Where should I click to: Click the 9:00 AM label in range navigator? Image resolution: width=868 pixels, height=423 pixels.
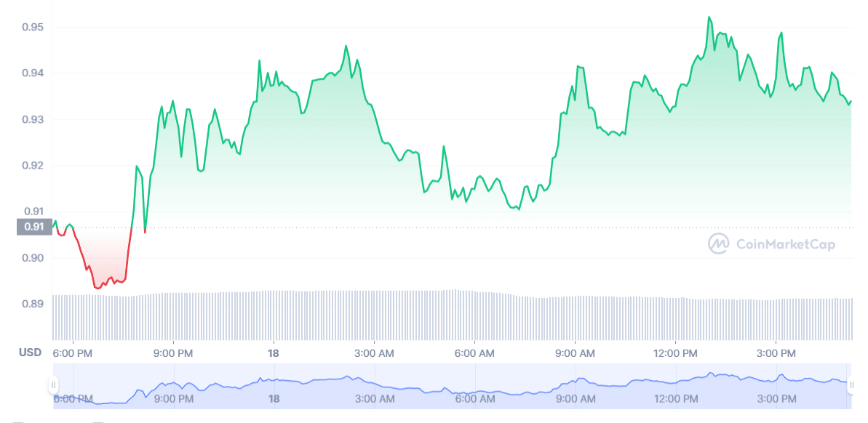(576, 398)
